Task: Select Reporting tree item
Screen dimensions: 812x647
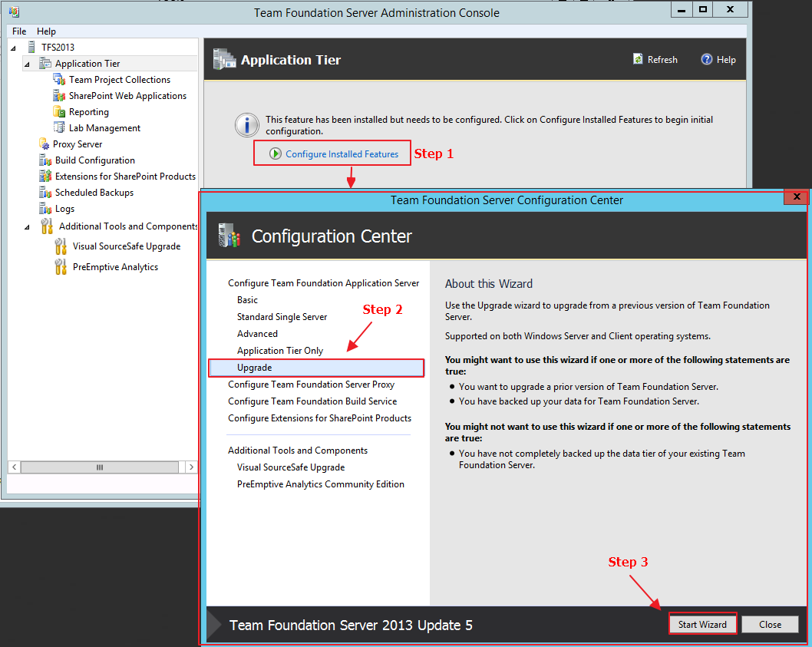Action: point(89,111)
